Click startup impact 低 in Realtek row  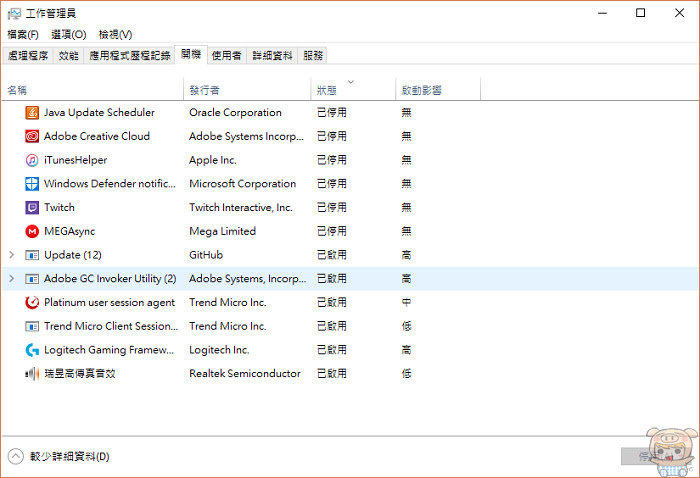pyautogui.click(x=406, y=374)
